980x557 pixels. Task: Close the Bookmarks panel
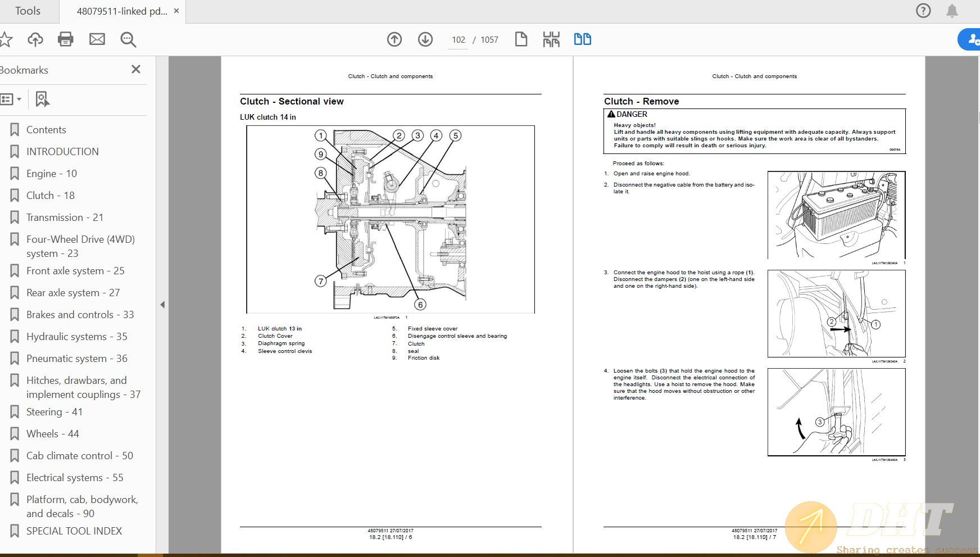[x=136, y=70]
